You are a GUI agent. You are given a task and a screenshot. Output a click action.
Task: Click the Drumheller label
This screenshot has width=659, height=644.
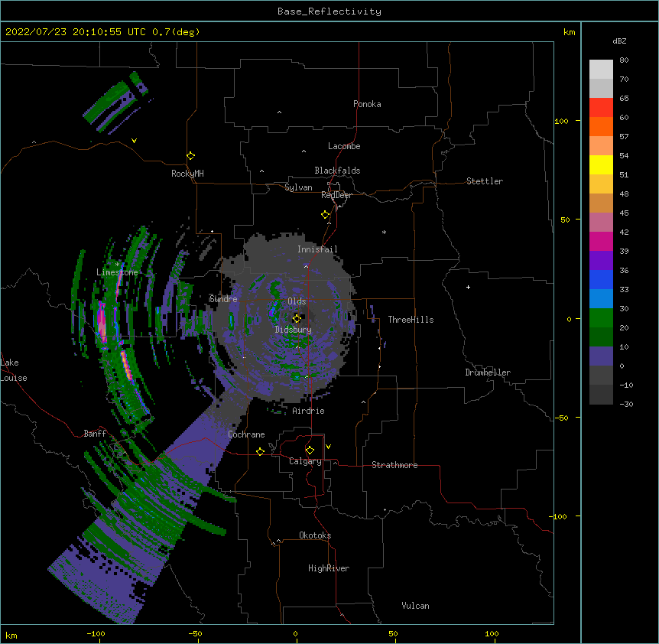(x=488, y=372)
